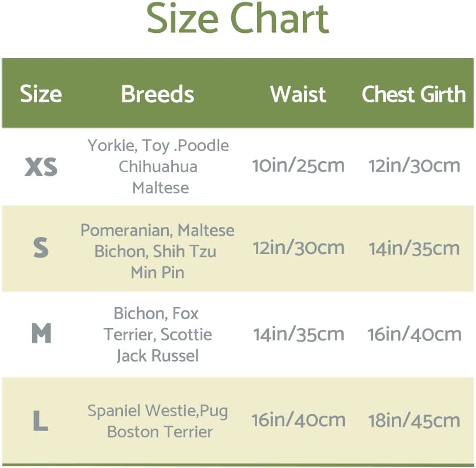
Task: Click the Pomeranian, Maltese breeds cell
Action: click(157, 251)
